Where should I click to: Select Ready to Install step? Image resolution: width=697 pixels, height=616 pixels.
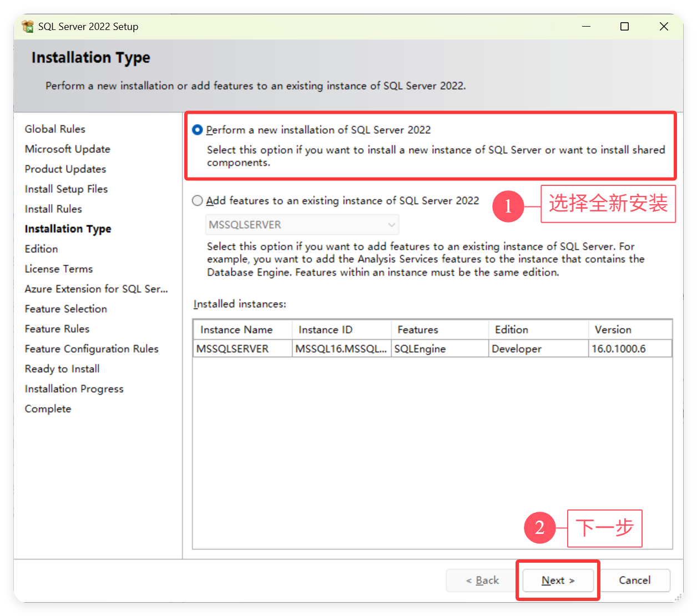[62, 368]
